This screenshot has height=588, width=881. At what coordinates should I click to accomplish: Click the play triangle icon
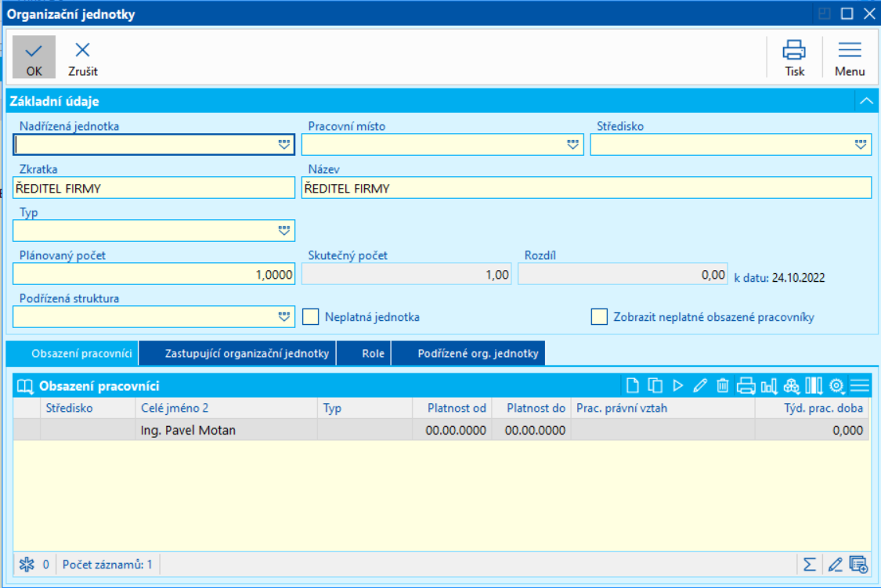[677, 385]
